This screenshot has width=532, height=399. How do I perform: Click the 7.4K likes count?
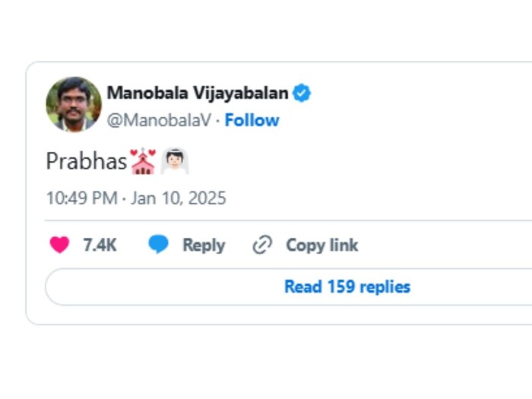(100, 245)
